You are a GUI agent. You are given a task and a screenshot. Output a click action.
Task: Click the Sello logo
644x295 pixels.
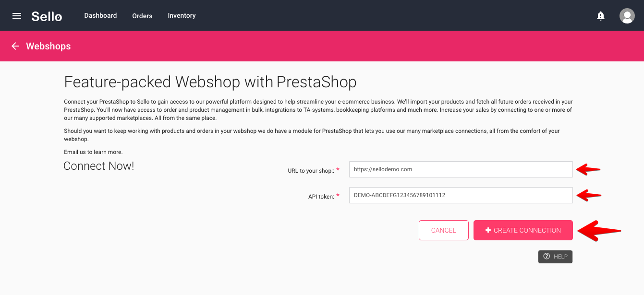[x=47, y=16]
